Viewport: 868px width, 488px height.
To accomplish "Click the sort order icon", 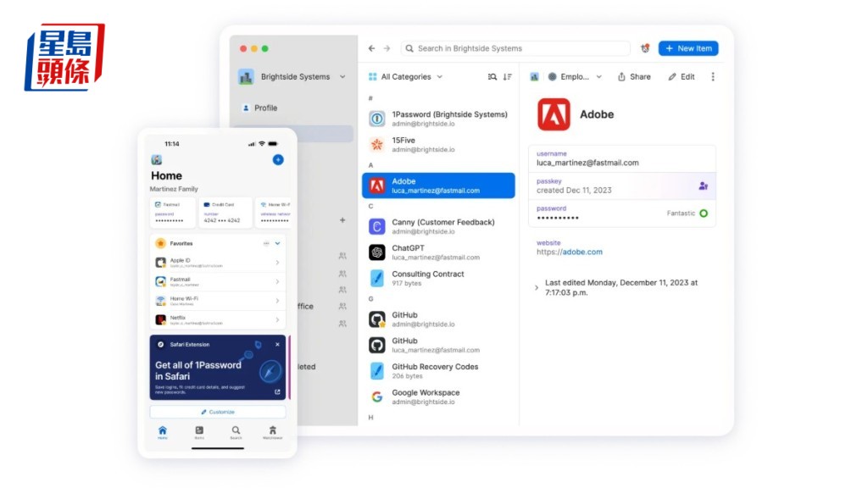I will click(x=507, y=77).
